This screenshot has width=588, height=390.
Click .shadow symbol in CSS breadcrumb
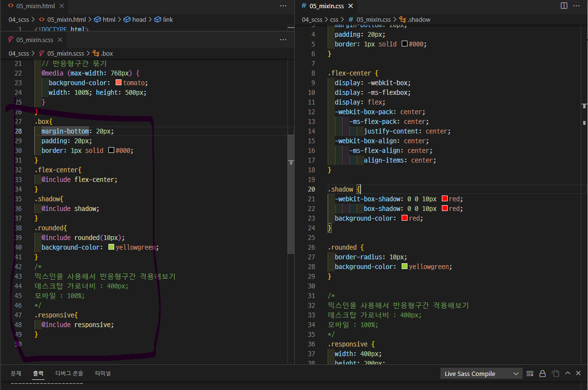pos(415,20)
